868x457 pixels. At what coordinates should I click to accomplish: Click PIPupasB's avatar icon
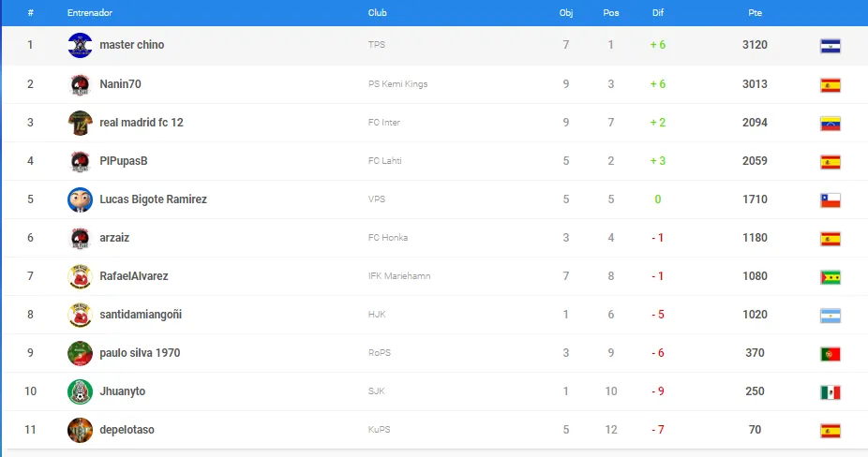pos(80,162)
